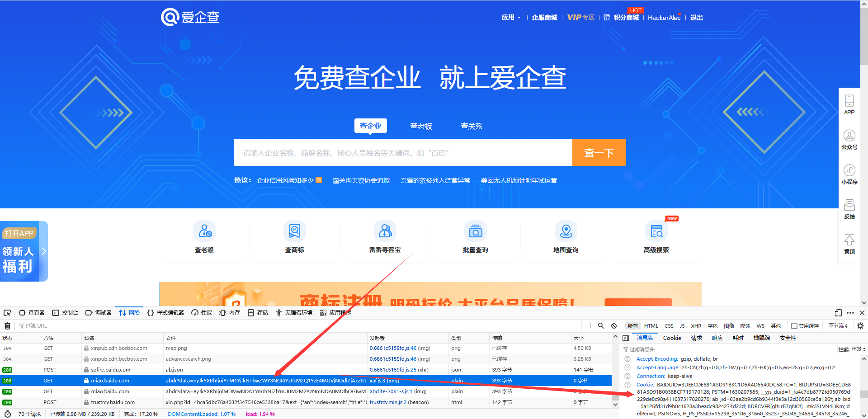The height and width of the screenshot is (419, 868).
Task: Select the ab.json request row
Action: pyautogui.click(x=306, y=370)
